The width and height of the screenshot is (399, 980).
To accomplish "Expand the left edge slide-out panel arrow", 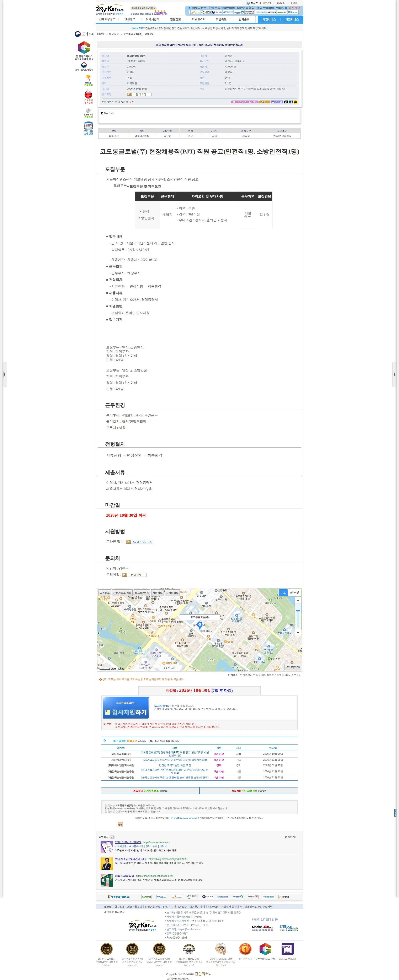I will click(4, 374).
